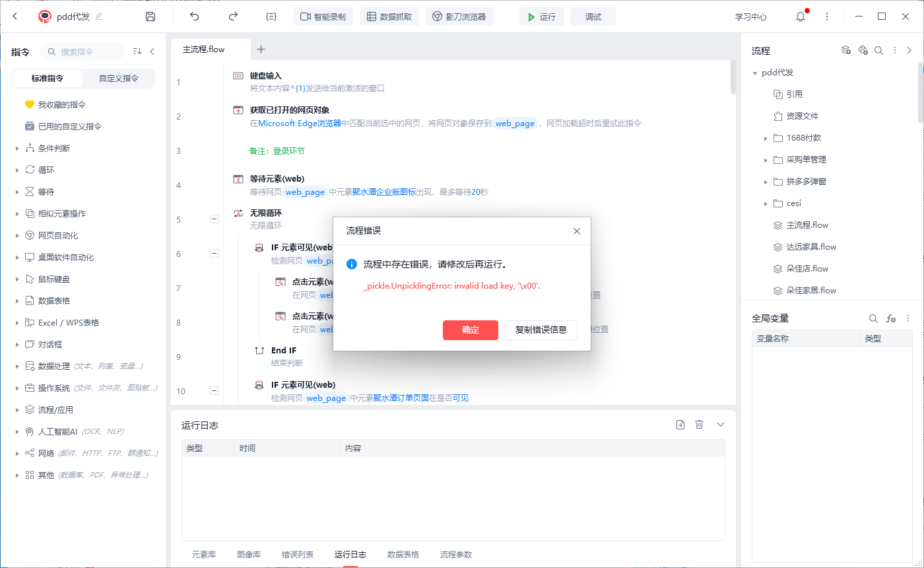Click the add-tab plus next to 主流程.flow
This screenshot has width=924, height=568.
click(261, 49)
